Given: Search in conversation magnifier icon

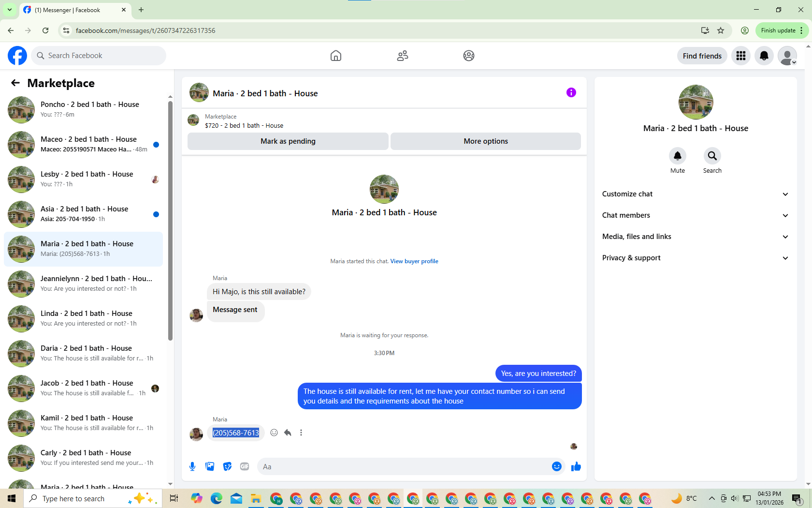Looking at the screenshot, I should tap(712, 156).
